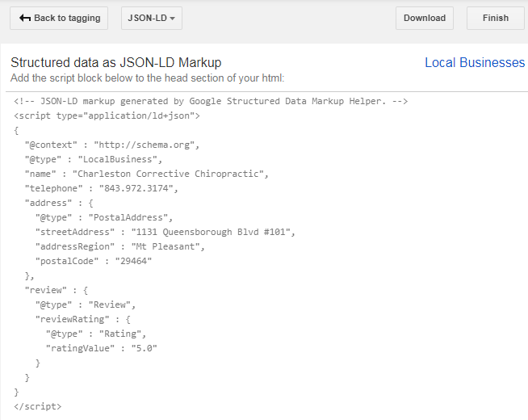This screenshot has height=420, width=528.
Task: Click the @type Review line
Action: [x=86, y=304]
